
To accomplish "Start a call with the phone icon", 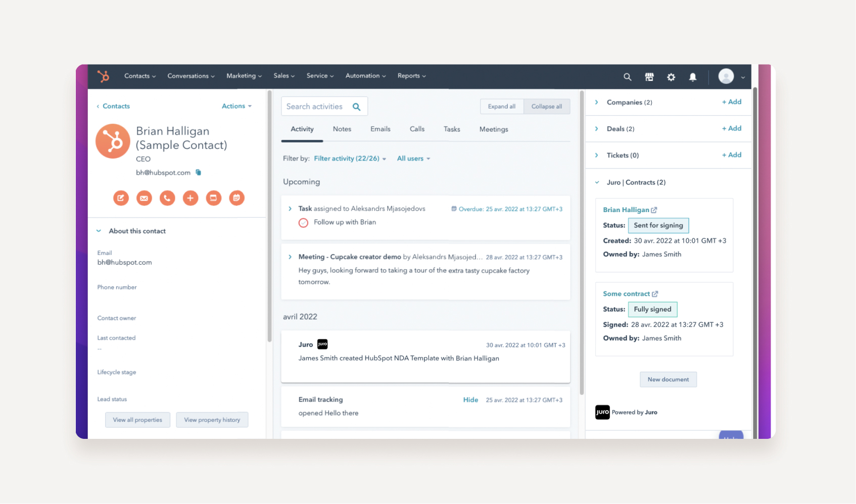I will (x=167, y=198).
